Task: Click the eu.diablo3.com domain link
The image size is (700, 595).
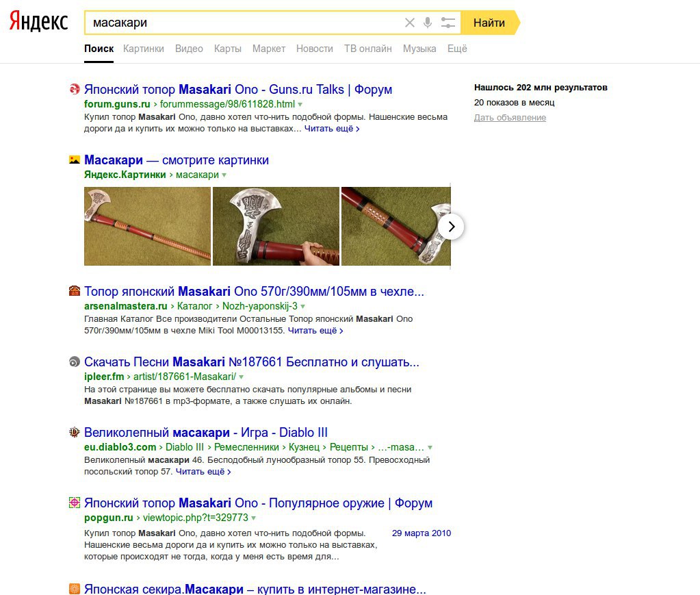Action: tap(120, 447)
